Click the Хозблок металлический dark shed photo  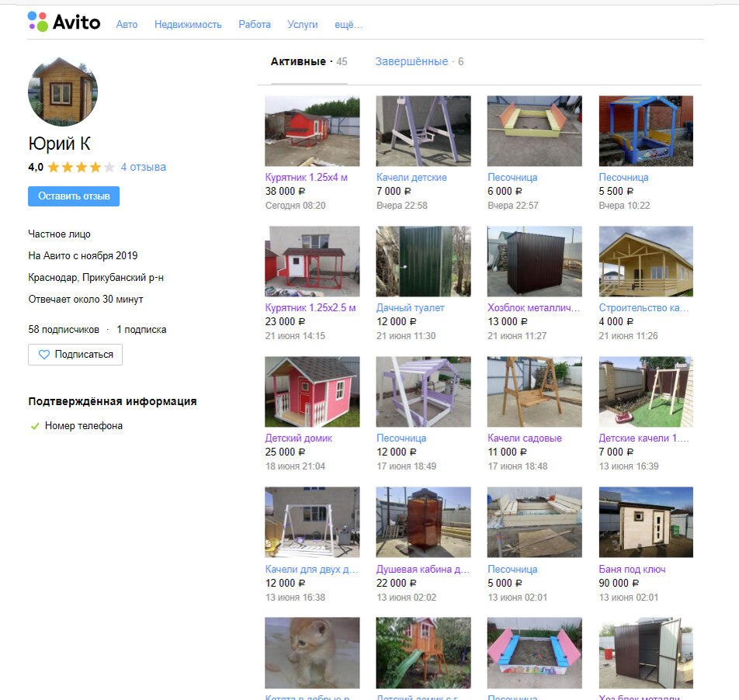click(534, 262)
